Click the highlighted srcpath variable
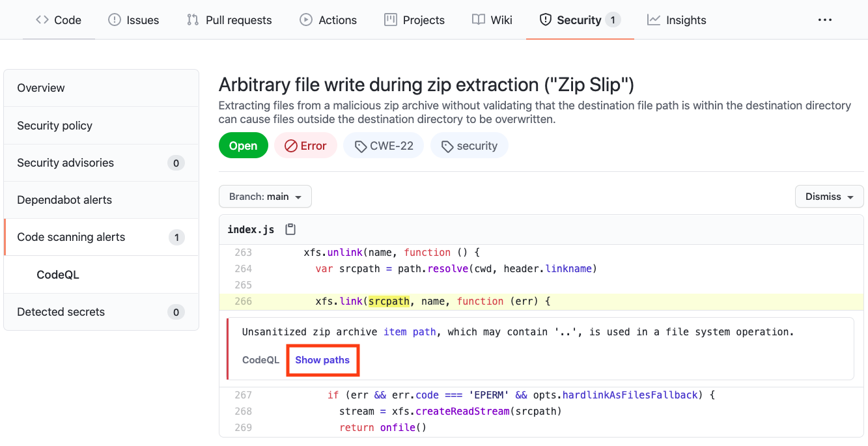This screenshot has height=446, width=868. (389, 301)
